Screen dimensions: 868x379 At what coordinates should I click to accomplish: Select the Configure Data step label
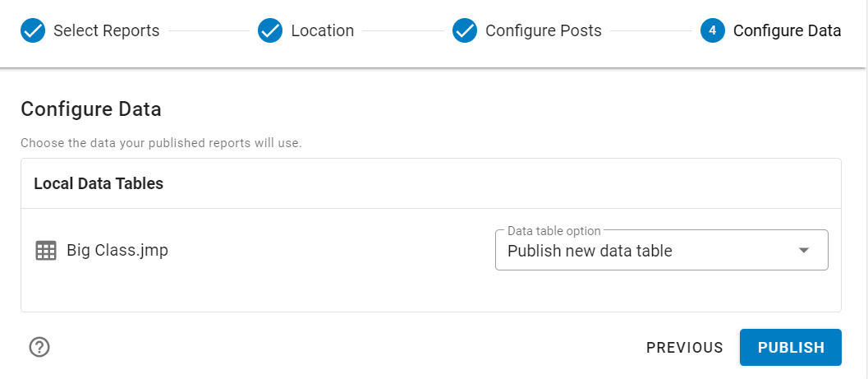(787, 31)
